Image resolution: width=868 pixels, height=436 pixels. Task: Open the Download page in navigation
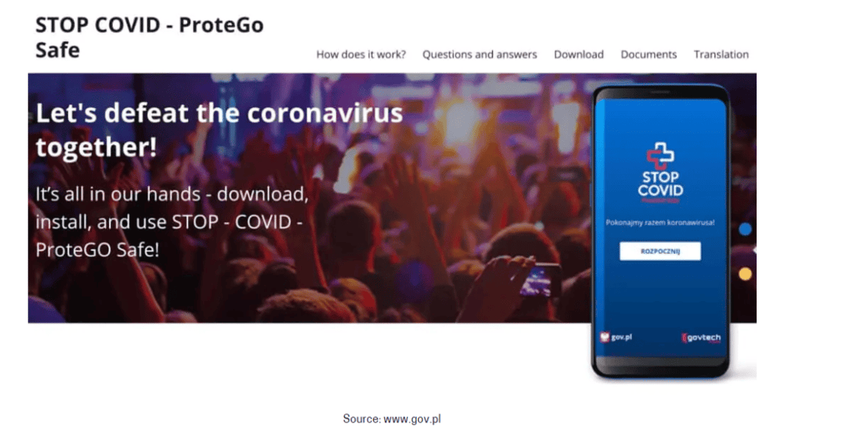pyautogui.click(x=578, y=55)
